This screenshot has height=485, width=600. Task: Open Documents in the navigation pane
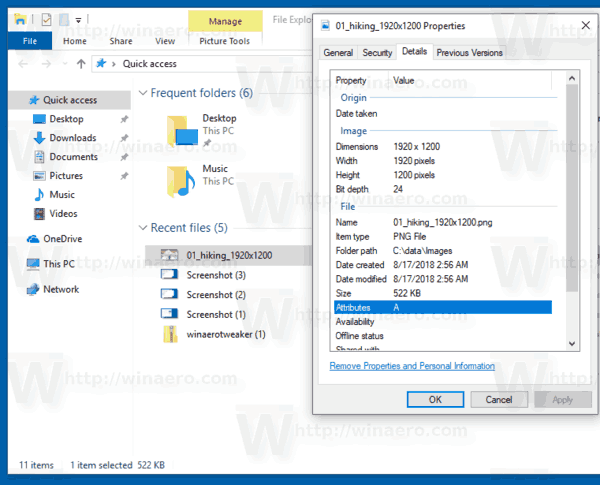click(x=73, y=157)
